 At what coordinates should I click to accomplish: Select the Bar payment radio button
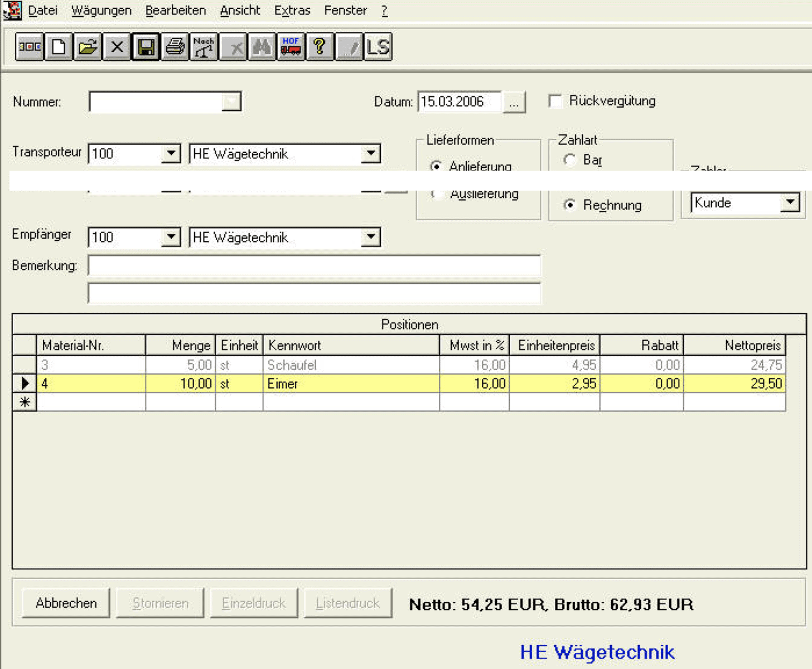coord(569,160)
